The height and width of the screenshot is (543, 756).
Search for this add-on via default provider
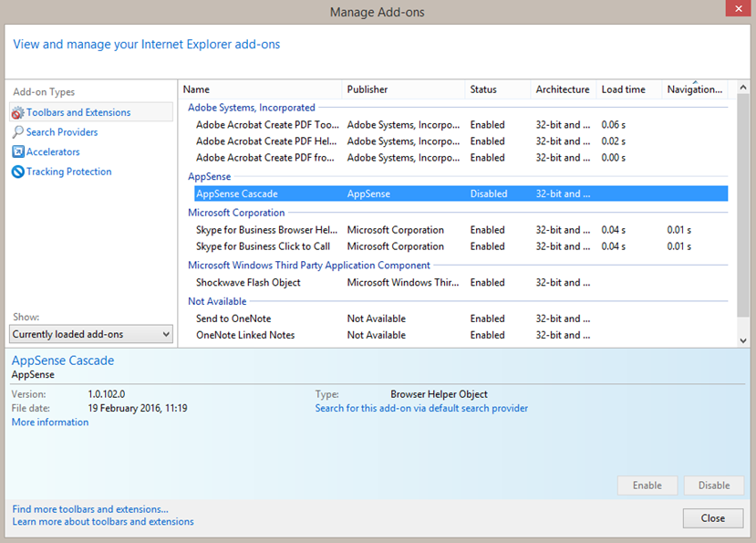coord(421,409)
